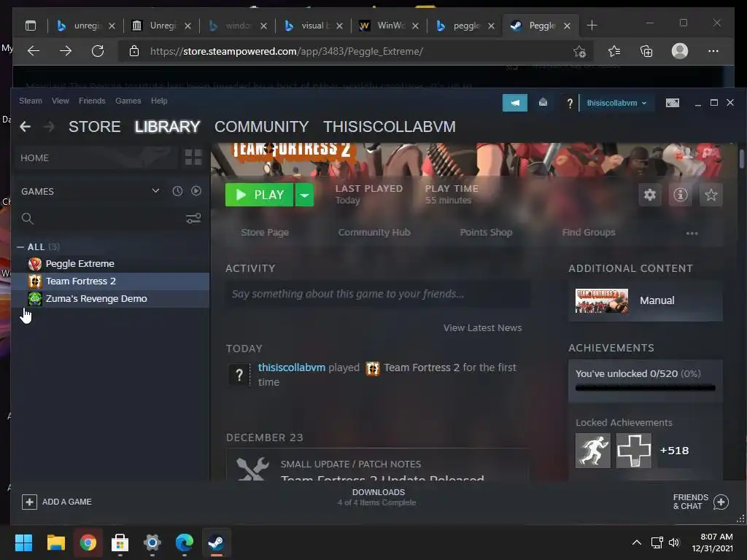The image size is (747, 560).
Task: Select Peggle Extreme in the library
Action: (111, 264)
